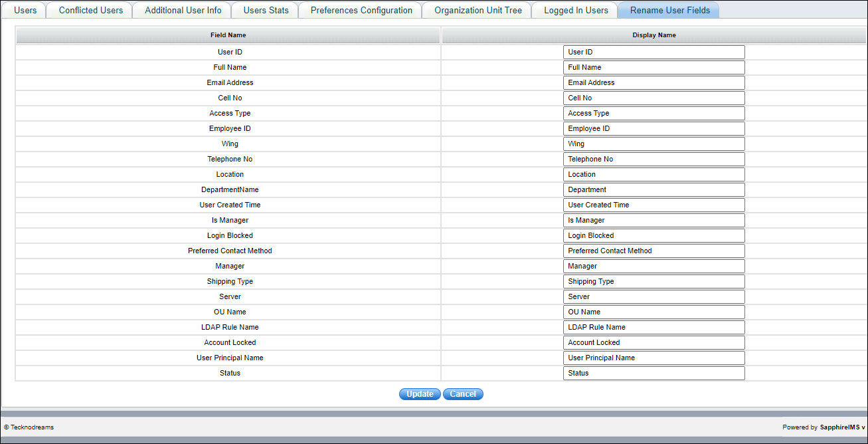Switch to the Users tab
The width and height of the screenshot is (868, 444).
(x=25, y=10)
